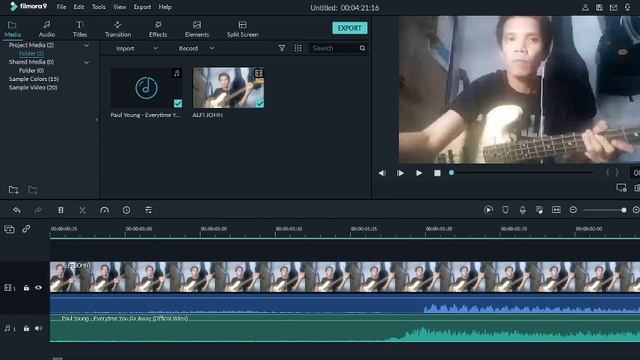Hide the video track with eye icon
This screenshot has height=360, width=640.
coord(38,288)
